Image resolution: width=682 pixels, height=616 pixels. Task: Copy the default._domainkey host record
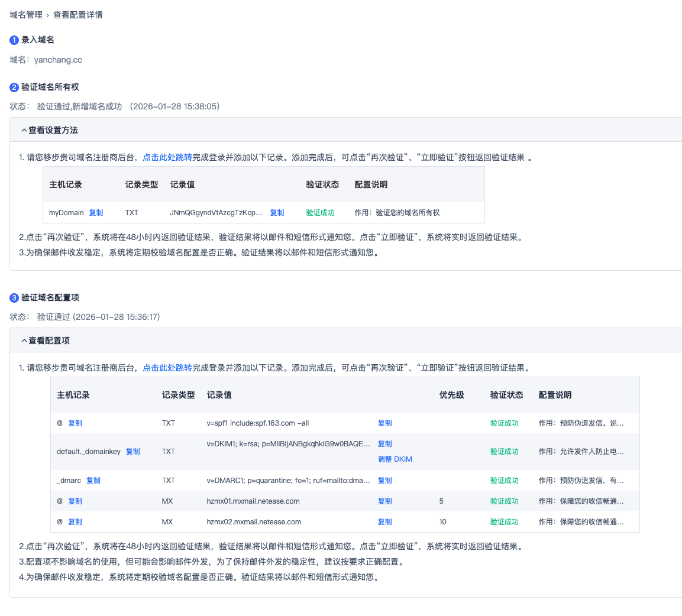pos(133,452)
